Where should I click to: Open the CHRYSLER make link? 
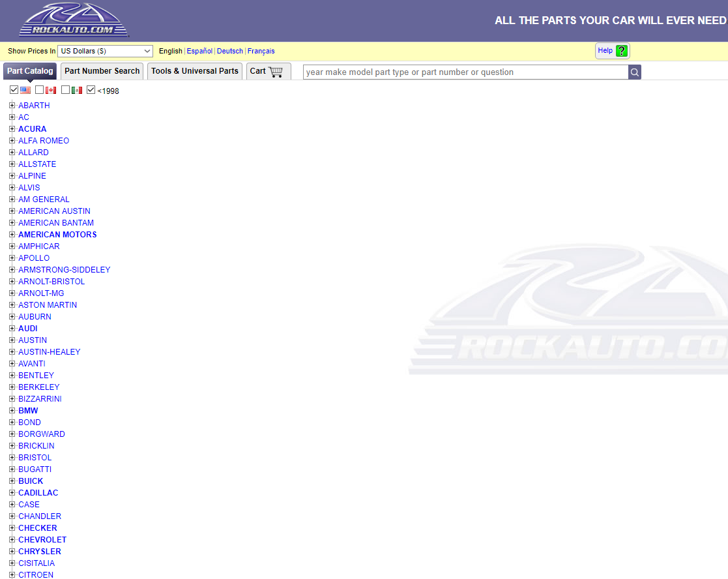pos(40,551)
